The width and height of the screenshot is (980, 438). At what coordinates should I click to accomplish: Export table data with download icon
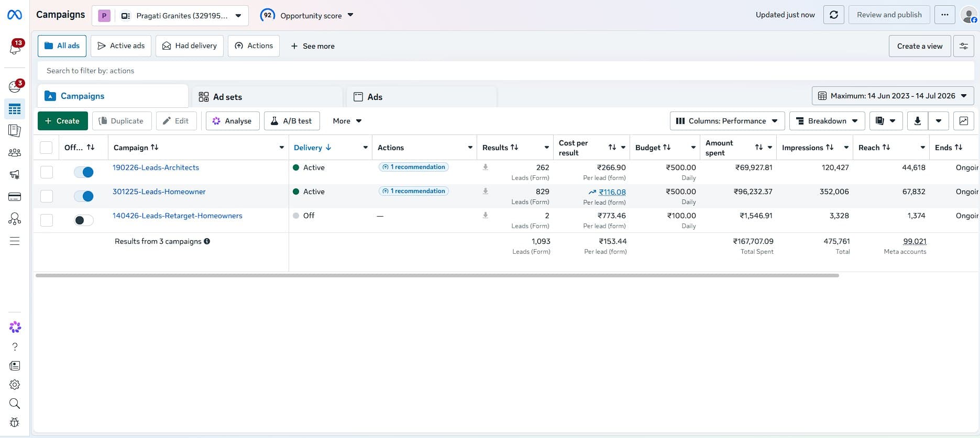click(x=918, y=121)
